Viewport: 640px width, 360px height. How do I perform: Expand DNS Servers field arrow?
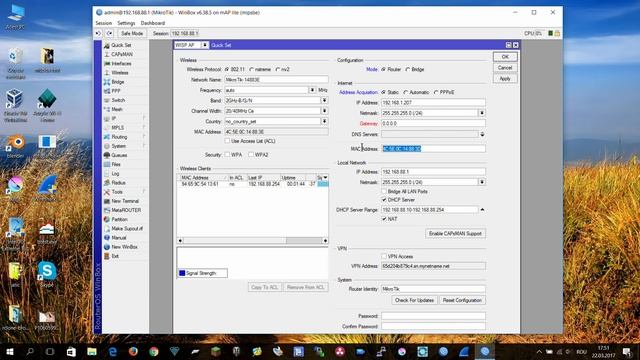point(482,134)
